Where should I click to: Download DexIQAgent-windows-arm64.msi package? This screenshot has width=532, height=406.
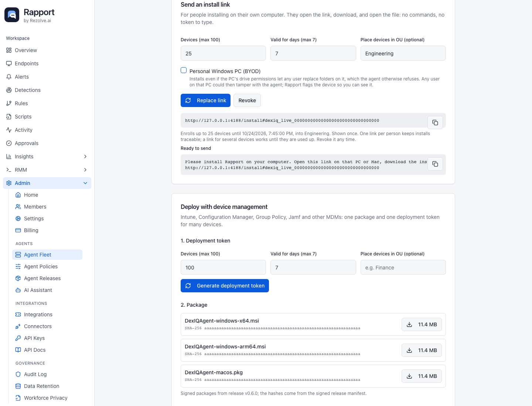[x=422, y=350]
